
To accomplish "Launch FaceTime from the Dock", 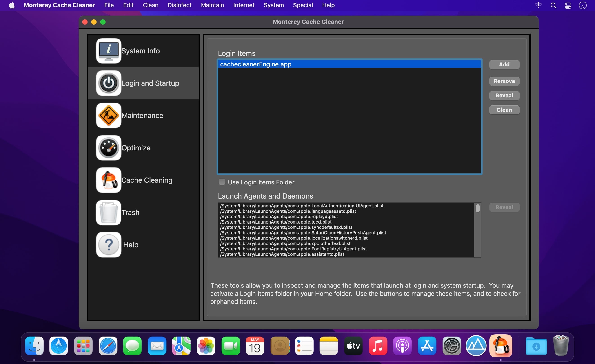I will [231, 346].
